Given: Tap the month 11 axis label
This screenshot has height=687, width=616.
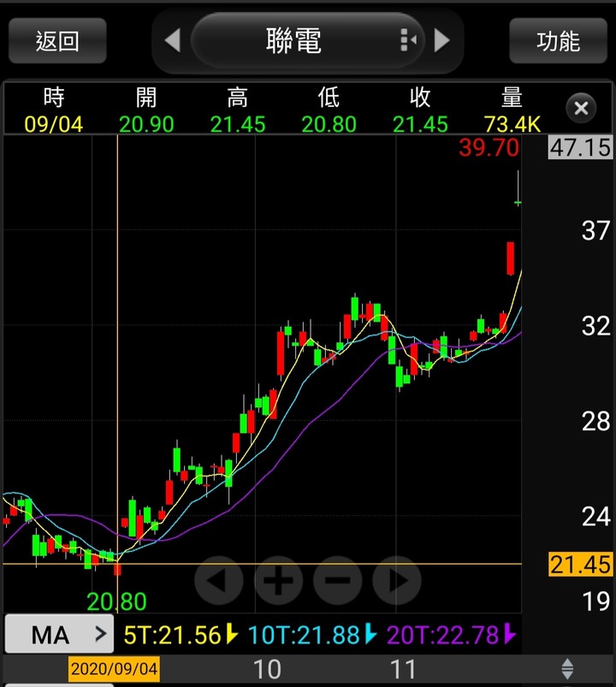Looking at the screenshot, I should pyautogui.click(x=403, y=669).
